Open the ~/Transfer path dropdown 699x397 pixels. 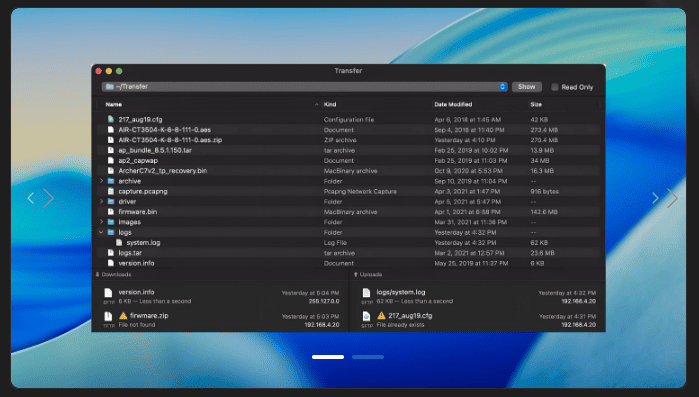click(x=502, y=86)
